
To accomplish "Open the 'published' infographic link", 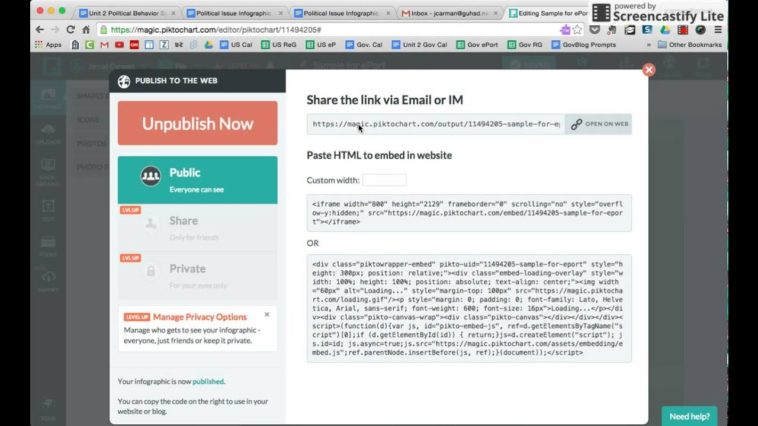I will click(x=208, y=381).
